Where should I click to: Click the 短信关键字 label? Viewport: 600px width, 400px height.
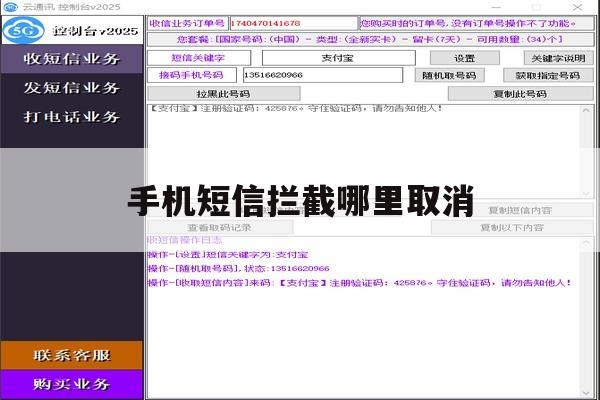coord(199,58)
